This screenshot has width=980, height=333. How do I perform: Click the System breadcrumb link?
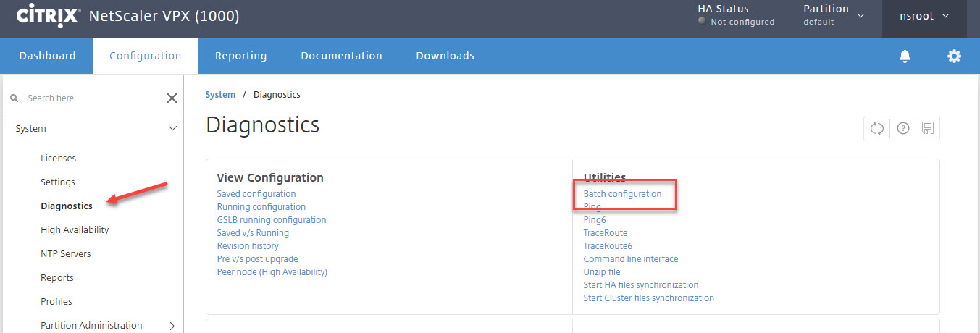220,95
